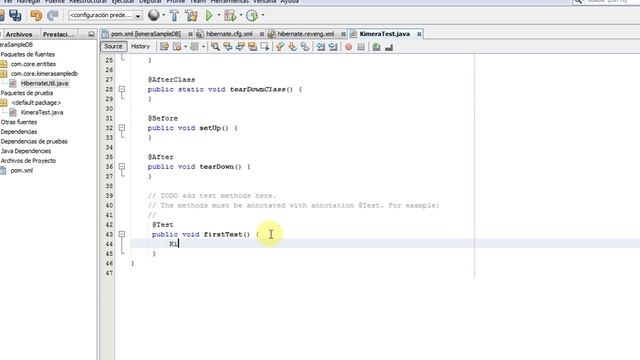
Task: Close the pom.xml editor tab
Action: pos(190,34)
